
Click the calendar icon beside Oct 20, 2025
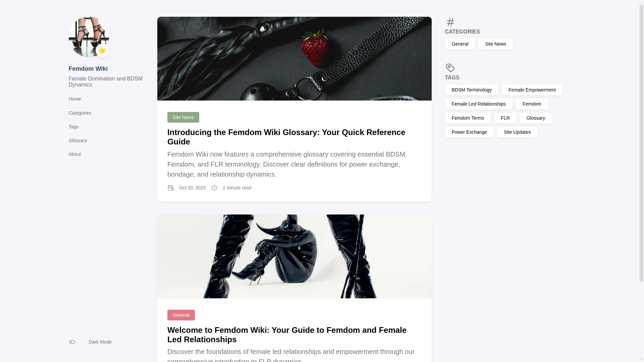[171, 188]
